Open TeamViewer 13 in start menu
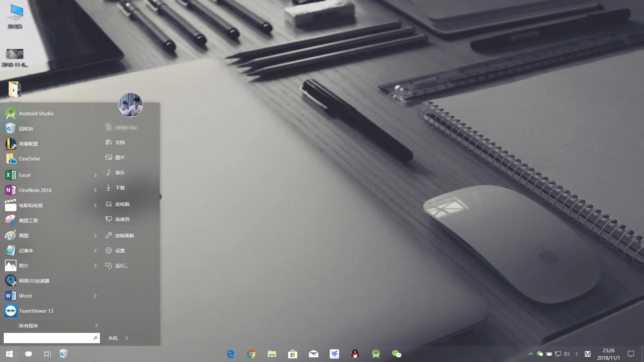Image resolution: width=644 pixels, height=362 pixels. click(36, 311)
